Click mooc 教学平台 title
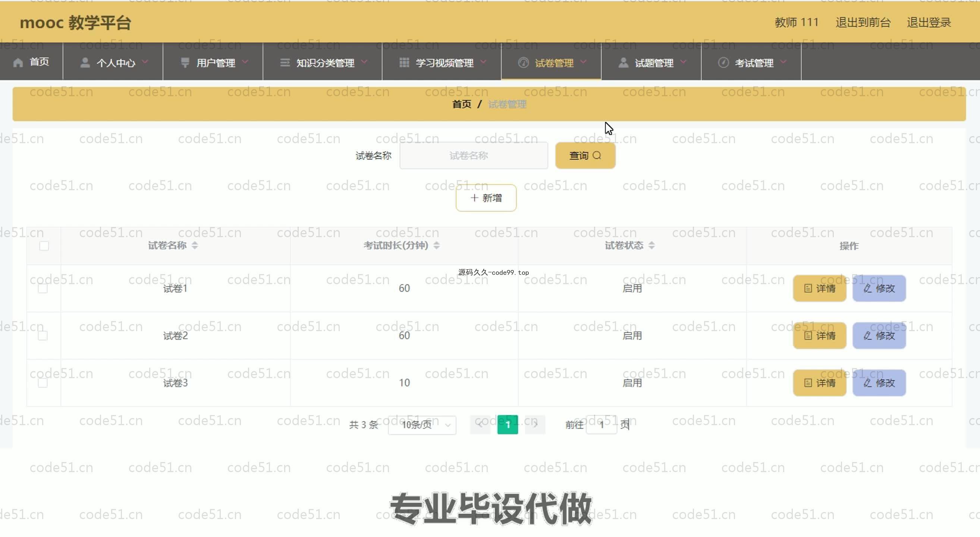 pyautogui.click(x=75, y=22)
